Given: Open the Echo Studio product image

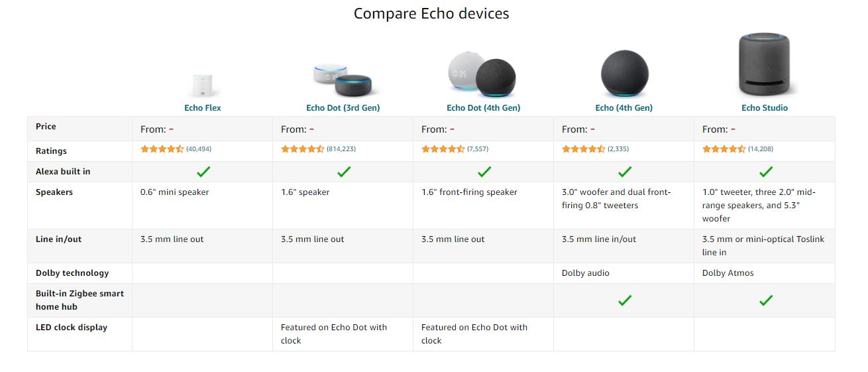Looking at the screenshot, I should coord(765,66).
